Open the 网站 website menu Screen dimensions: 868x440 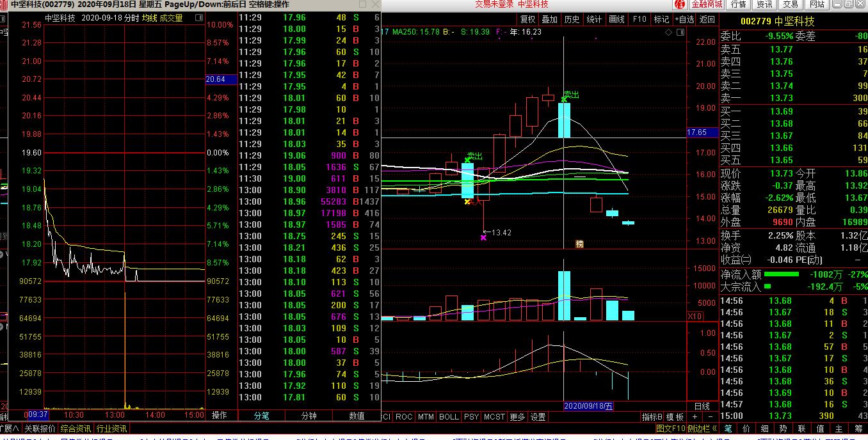(x=817, y=4)
